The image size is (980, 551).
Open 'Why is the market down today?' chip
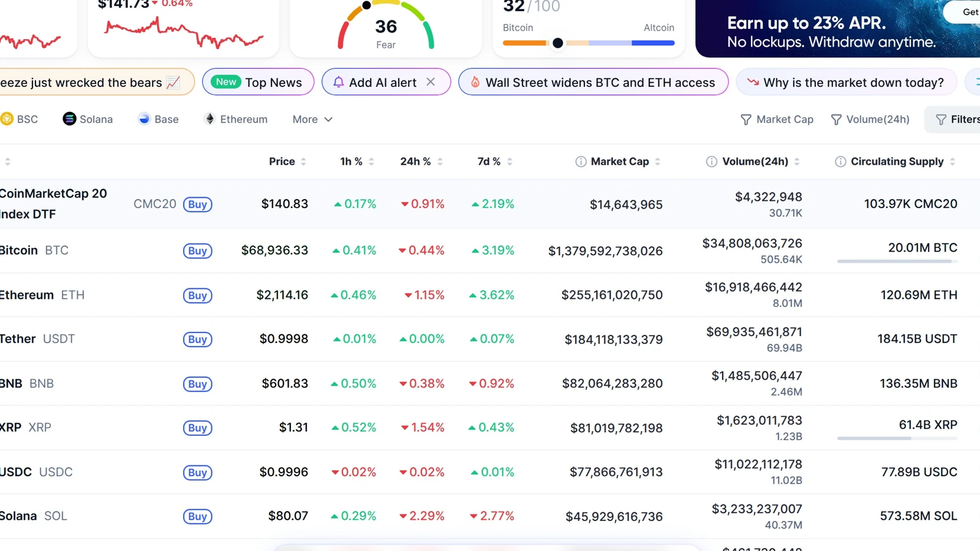pos(846,82)
